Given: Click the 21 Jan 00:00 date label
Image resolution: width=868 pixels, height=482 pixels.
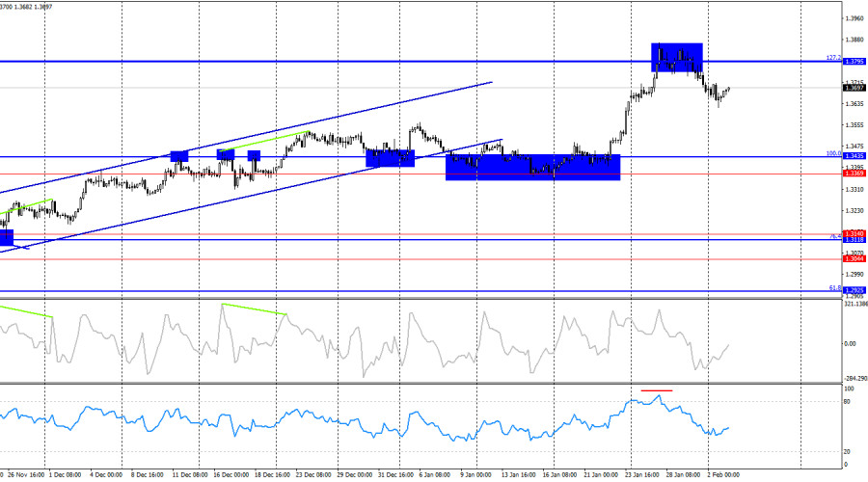Looking at the screenshot, I should (x=601, y=475).
